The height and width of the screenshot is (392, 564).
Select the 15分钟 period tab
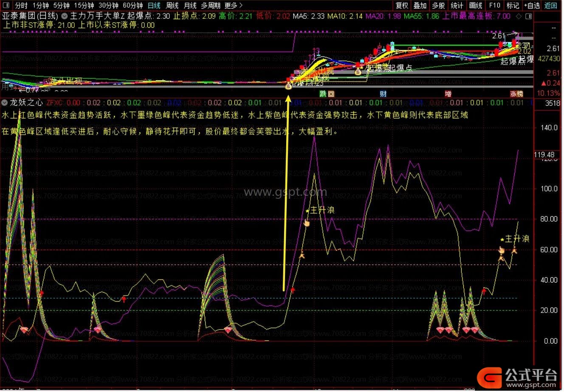tap(84, 6)
